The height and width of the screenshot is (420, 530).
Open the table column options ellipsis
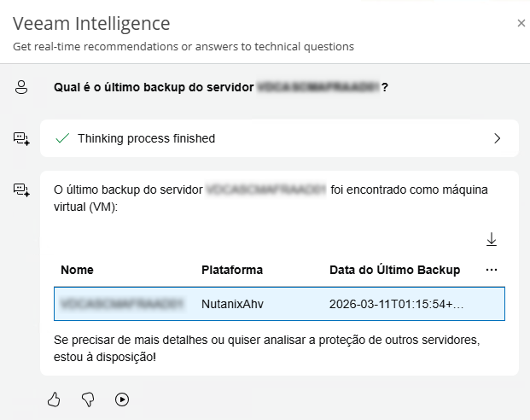491,270
